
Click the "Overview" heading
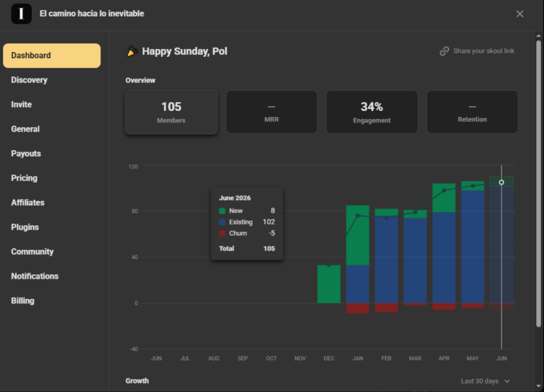[141, 81]
